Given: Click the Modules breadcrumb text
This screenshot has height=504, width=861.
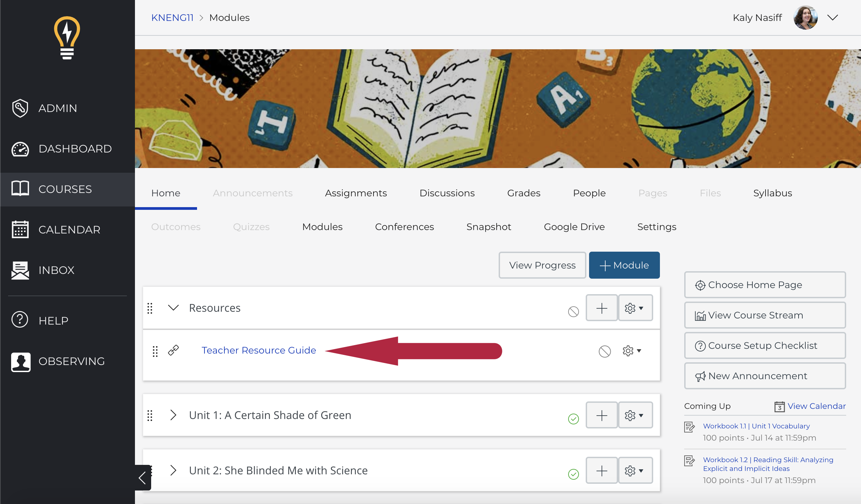Looking at the screenshot, I should pos(229,18).
